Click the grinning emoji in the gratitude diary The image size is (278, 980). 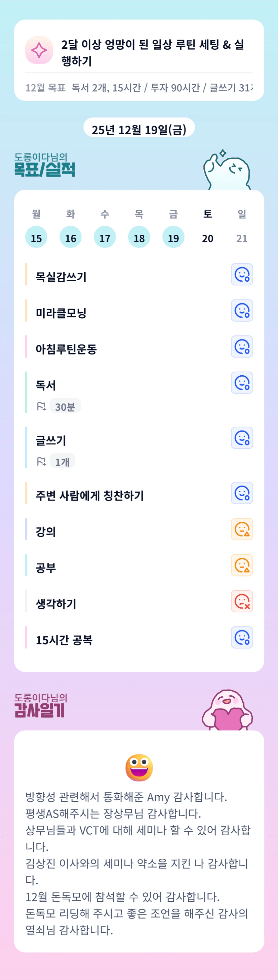click(x=139, y=767)
